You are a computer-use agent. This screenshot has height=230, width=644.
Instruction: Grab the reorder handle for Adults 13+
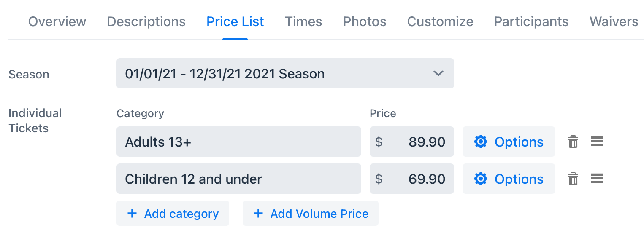[597, 142]
